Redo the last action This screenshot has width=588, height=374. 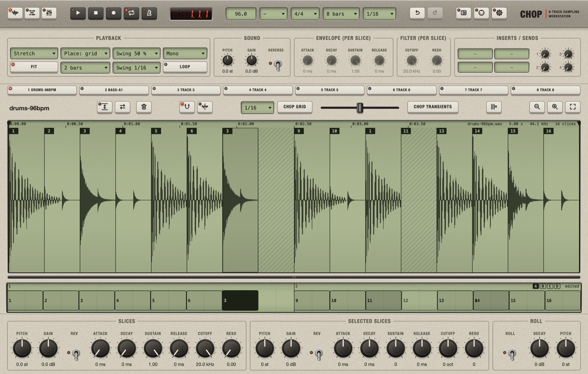click(435, 13)
